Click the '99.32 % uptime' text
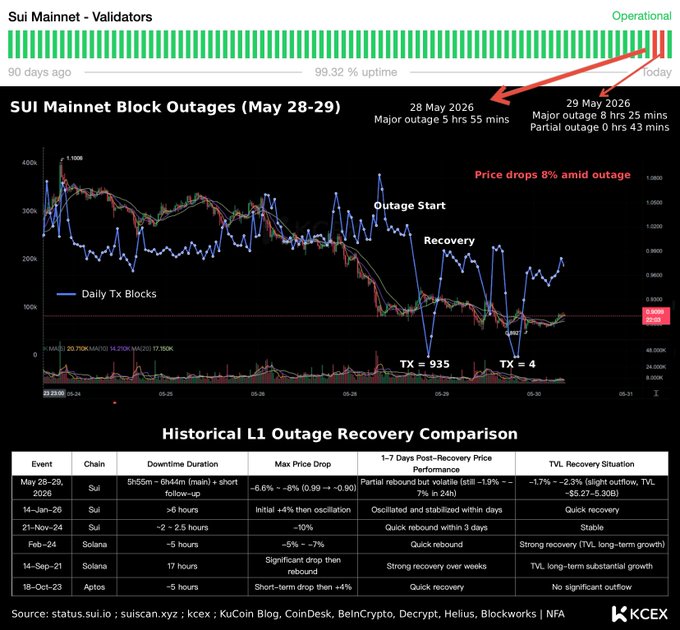This screenshot has height=630, width=680. pyautogui.click(x=356, y=72)
